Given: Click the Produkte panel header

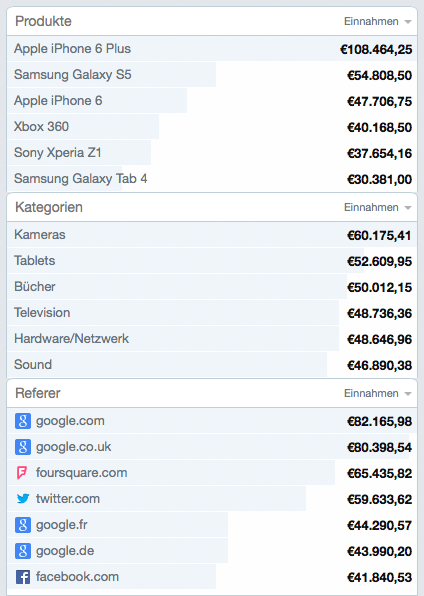Looking at the screenshot, I should click(212, 21).
